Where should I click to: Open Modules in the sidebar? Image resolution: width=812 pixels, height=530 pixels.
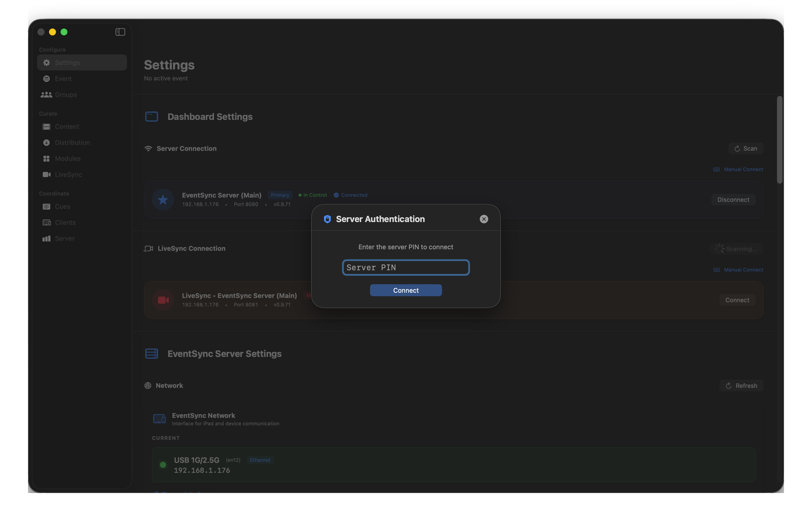pos(82,159)
